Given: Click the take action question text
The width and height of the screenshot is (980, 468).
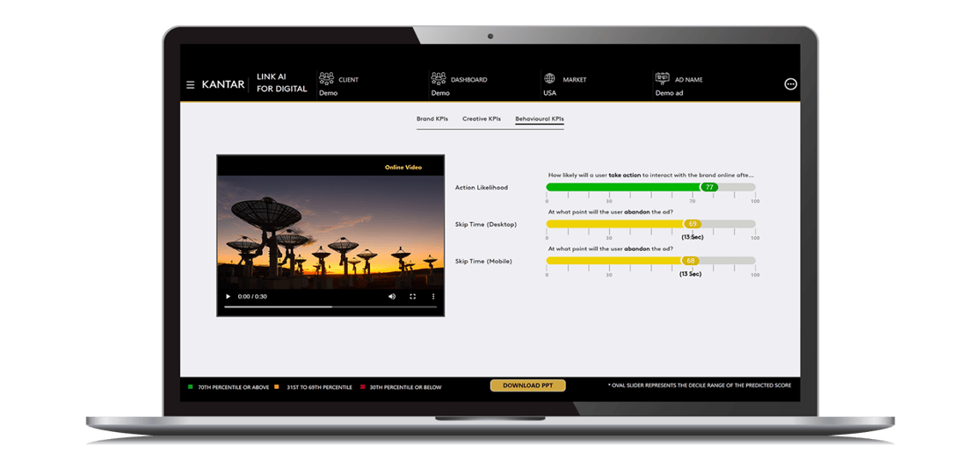Looking at the screenshot, I should (x=650, y=176).
